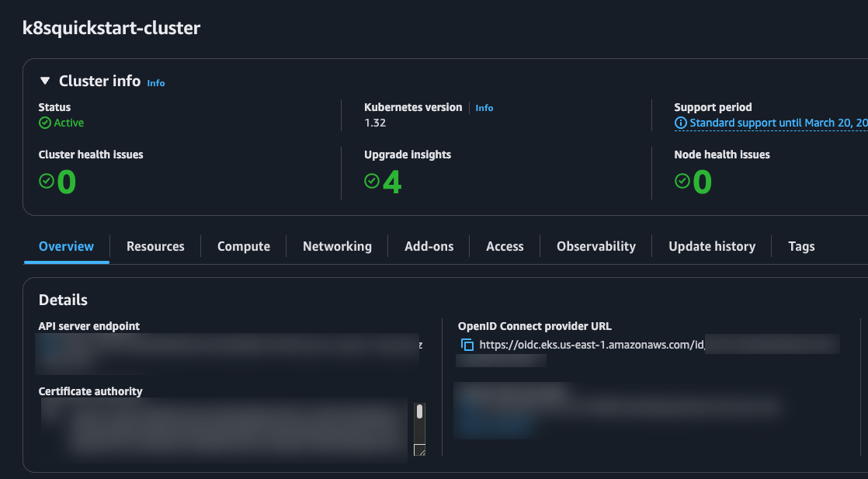The width and height of the screenshot is (868, 479).
Task: Go to the Networking tab
Action: (337, 246)
